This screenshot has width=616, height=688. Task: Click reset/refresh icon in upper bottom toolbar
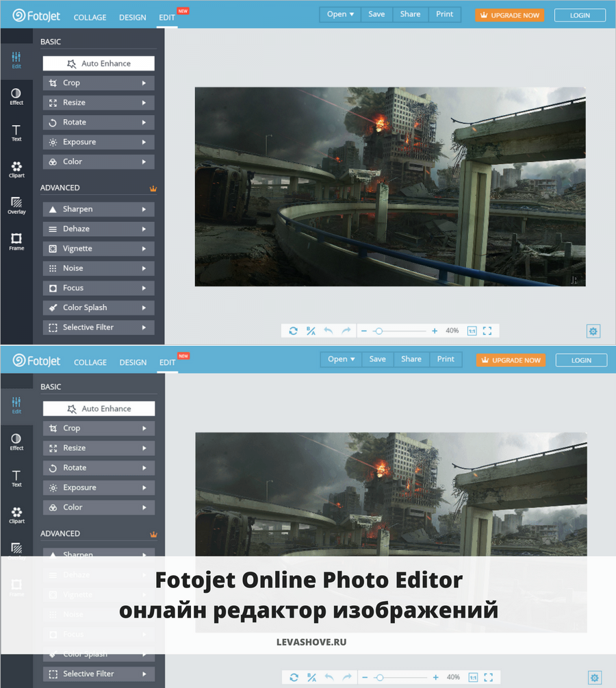point(293,331)
